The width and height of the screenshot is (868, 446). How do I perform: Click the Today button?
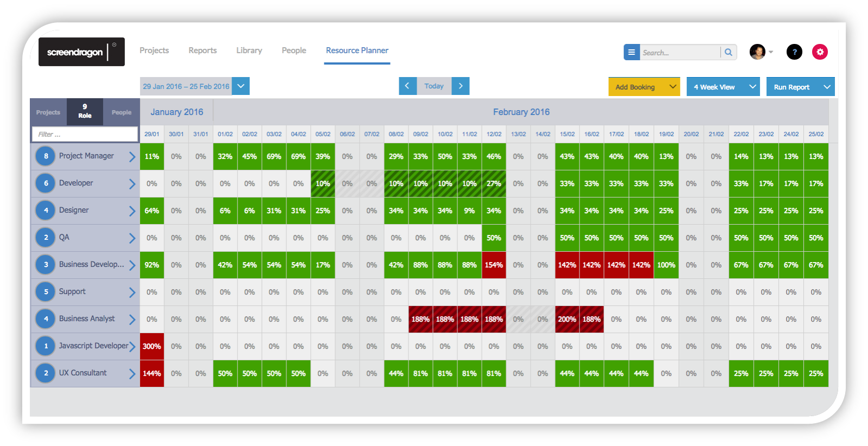click(x=434, y=86)
